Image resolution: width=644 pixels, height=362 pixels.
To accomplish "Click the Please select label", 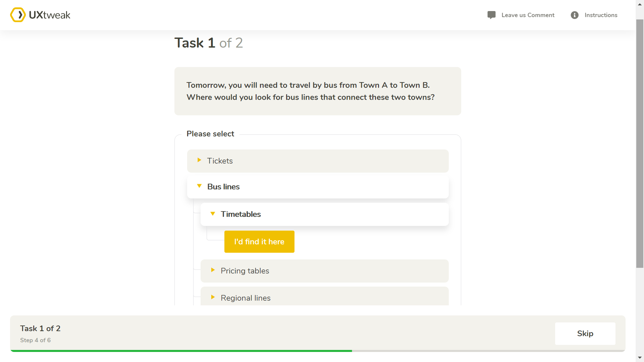I will point(210,134).
